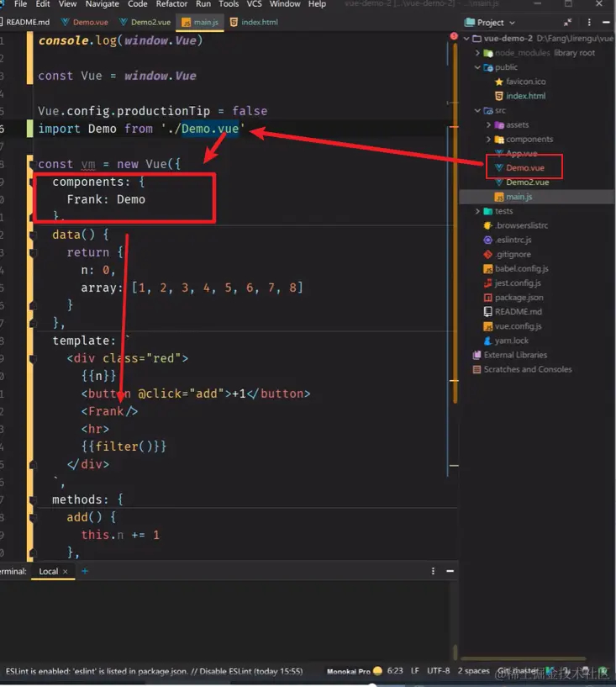Click the collapse all icon in Project panel

(x=567, y=23)
